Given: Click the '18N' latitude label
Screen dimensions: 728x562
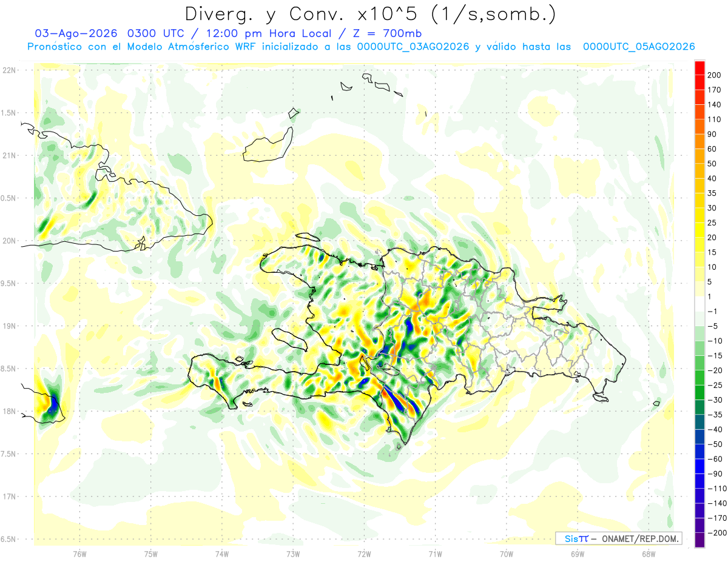Looking at the screenshot, I should [9, 411].
